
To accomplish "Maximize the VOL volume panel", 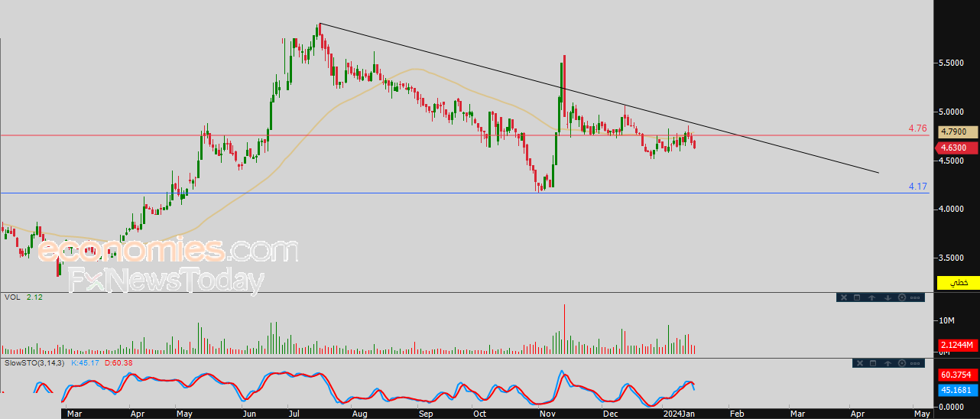I will click(857, 297).
